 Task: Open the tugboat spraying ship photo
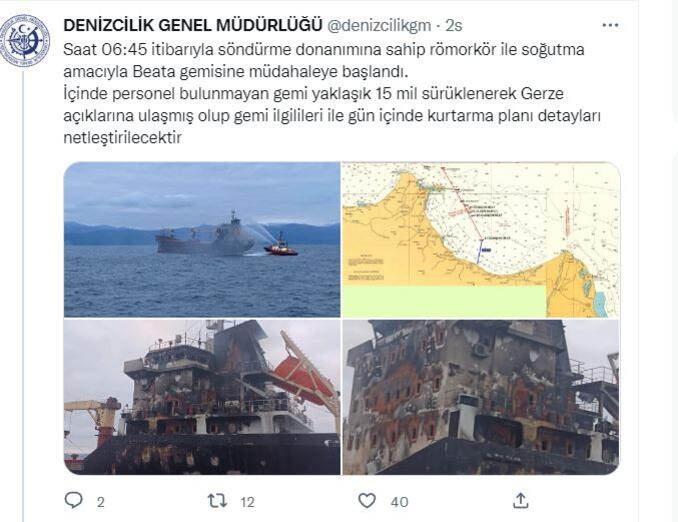(x=202, y=240)
